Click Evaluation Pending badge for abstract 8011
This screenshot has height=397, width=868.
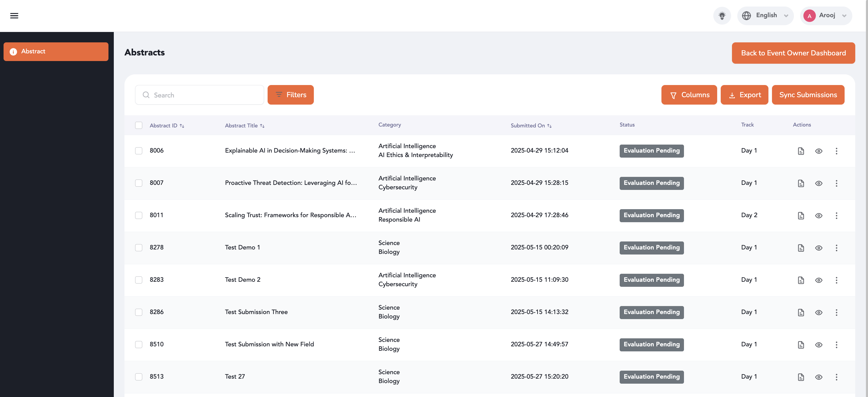pos(651,215)
